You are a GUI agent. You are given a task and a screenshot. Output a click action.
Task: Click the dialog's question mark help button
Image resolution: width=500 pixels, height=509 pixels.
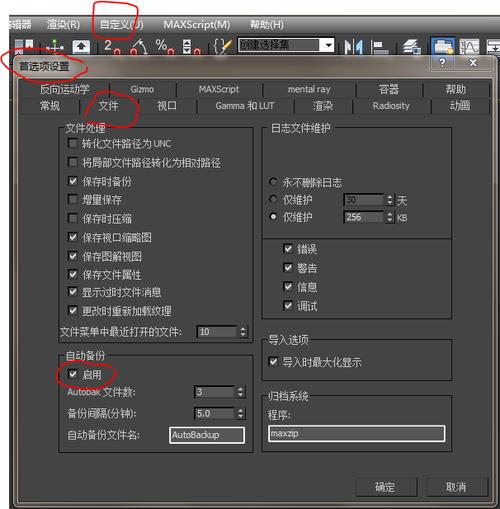[442, 63]
